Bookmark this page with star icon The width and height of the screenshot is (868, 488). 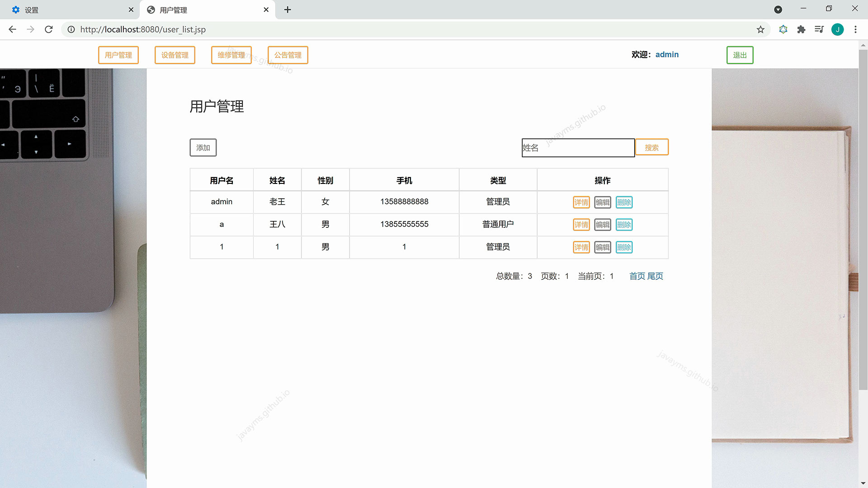760,29
